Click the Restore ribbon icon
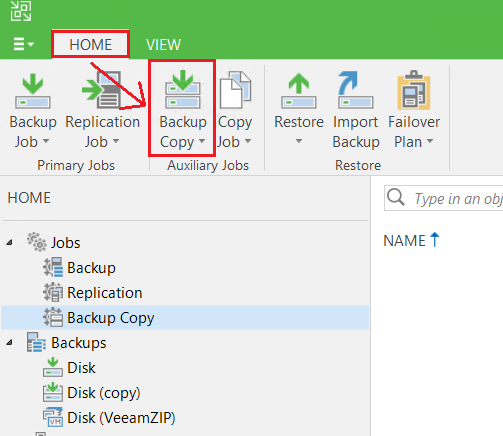 (299, 91)
